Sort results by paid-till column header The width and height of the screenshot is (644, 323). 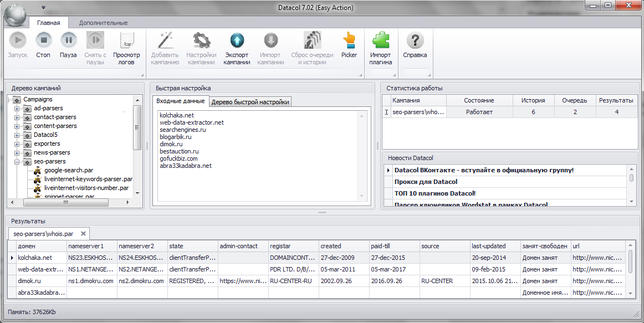[x=394, y=246]
